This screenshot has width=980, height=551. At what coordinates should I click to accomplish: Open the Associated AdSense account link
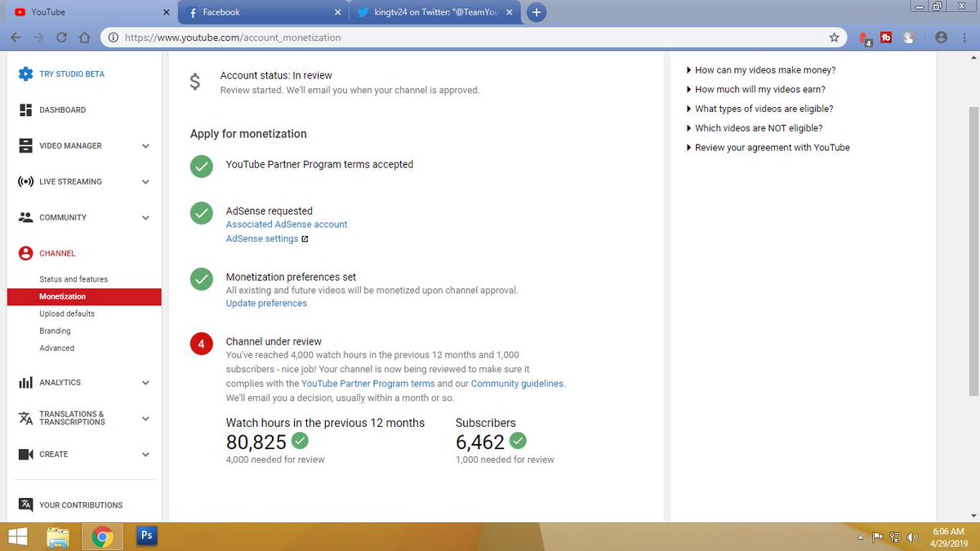coord(287,224)
